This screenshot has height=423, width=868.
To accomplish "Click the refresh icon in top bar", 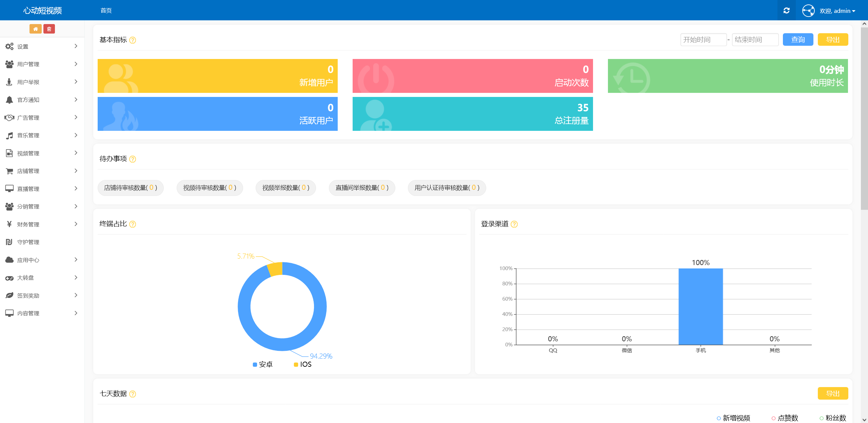I will (787, 10).
